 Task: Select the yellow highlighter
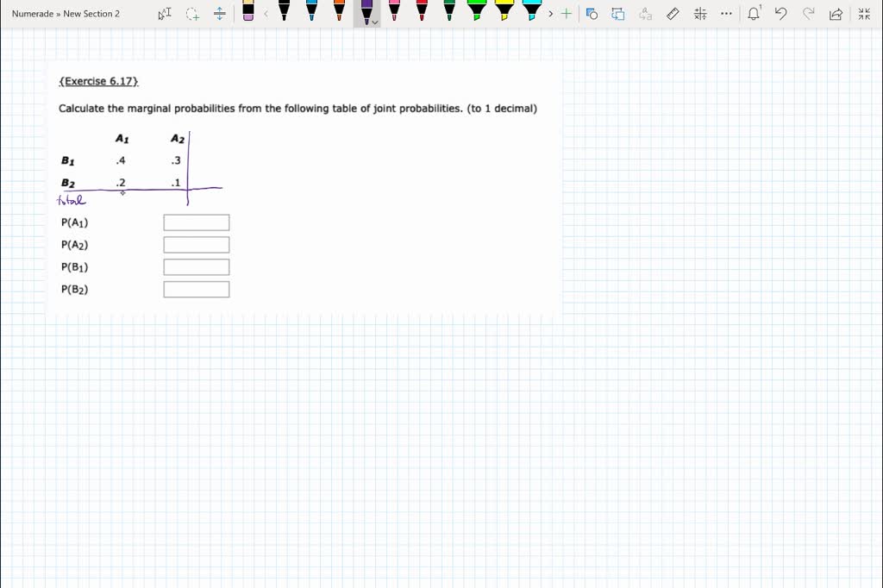tap(504, 14)
